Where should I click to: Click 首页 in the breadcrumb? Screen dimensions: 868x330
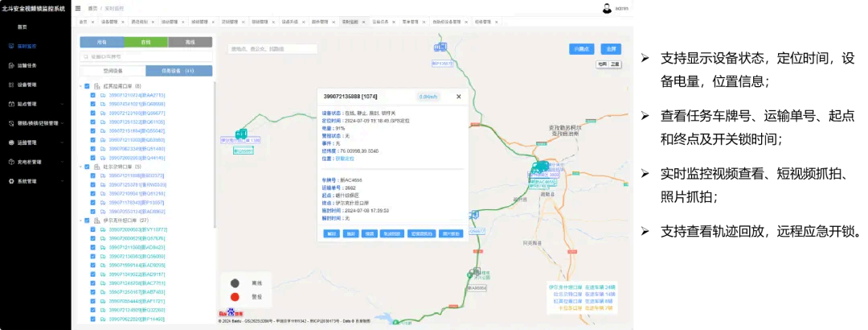click(92, 8)
